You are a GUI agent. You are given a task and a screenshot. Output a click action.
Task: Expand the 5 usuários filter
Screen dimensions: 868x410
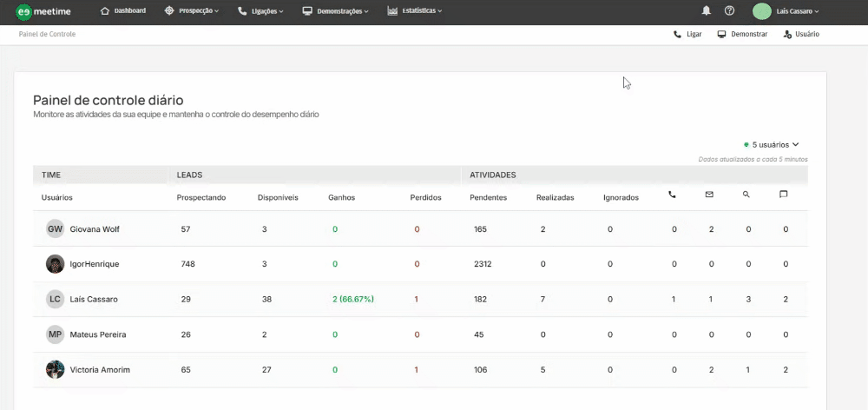[x=772, y=144]
